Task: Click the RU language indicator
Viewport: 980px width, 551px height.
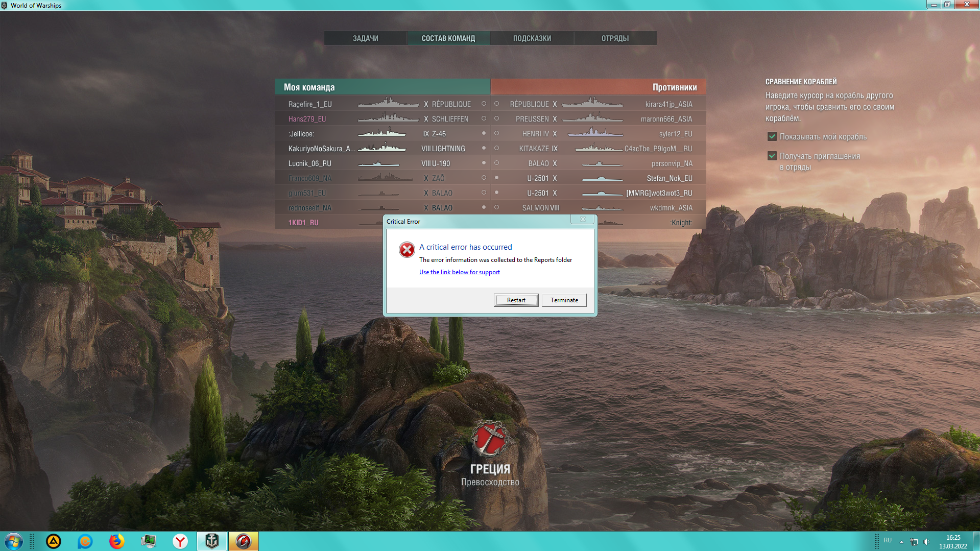Action: pos(888,540)
